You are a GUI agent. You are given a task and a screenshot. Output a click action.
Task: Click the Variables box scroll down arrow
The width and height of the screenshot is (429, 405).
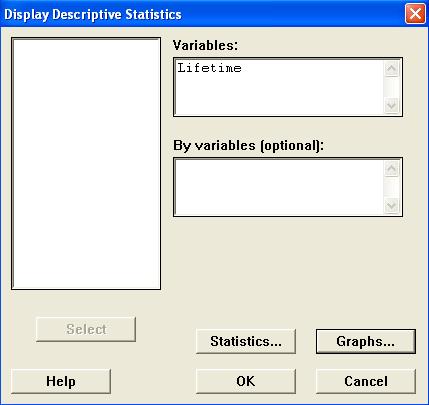392,105
